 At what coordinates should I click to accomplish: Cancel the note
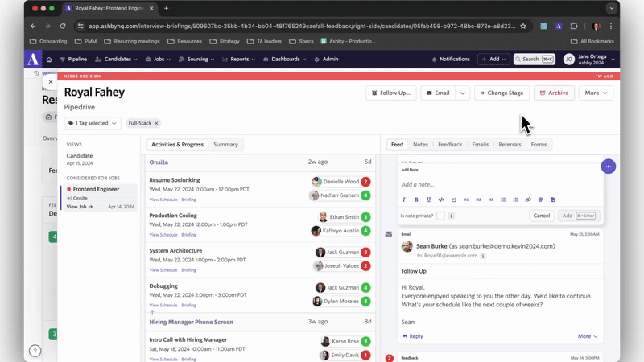541,216
